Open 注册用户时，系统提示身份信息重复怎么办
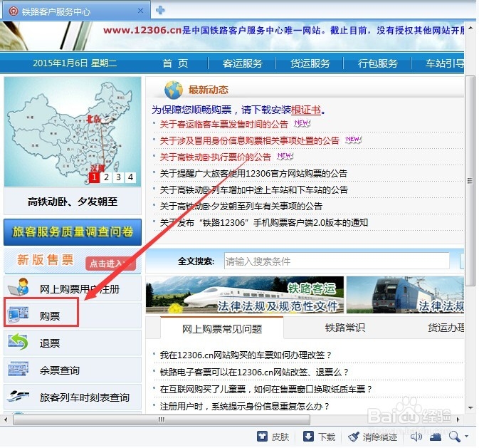Screen dimensions: 479x448 (x=244, y=407)
